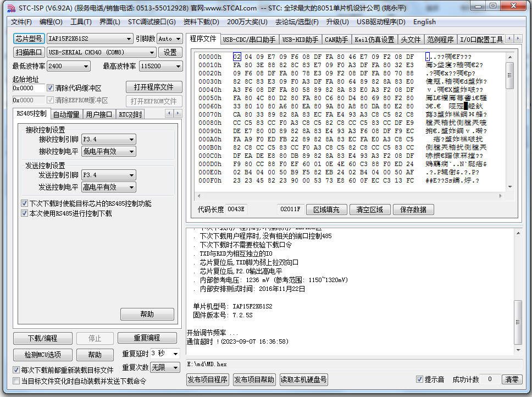Click the RS485 panel 帮助 button
The image size is (532, 397).
click(147, 314)
